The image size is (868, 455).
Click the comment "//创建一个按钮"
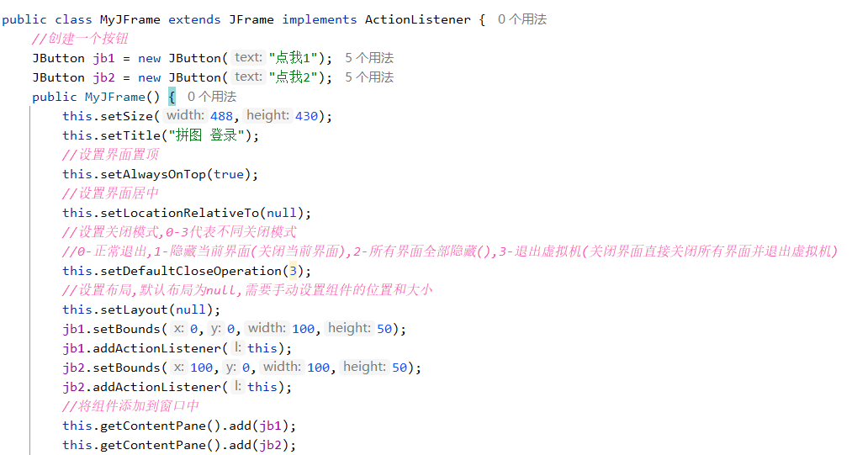pos(80,39)
